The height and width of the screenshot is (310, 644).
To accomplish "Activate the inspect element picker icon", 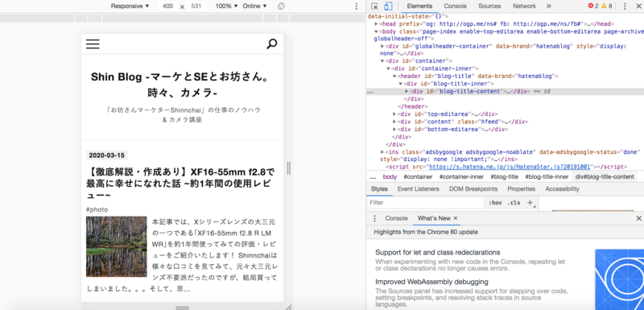I will click(374, 6).
